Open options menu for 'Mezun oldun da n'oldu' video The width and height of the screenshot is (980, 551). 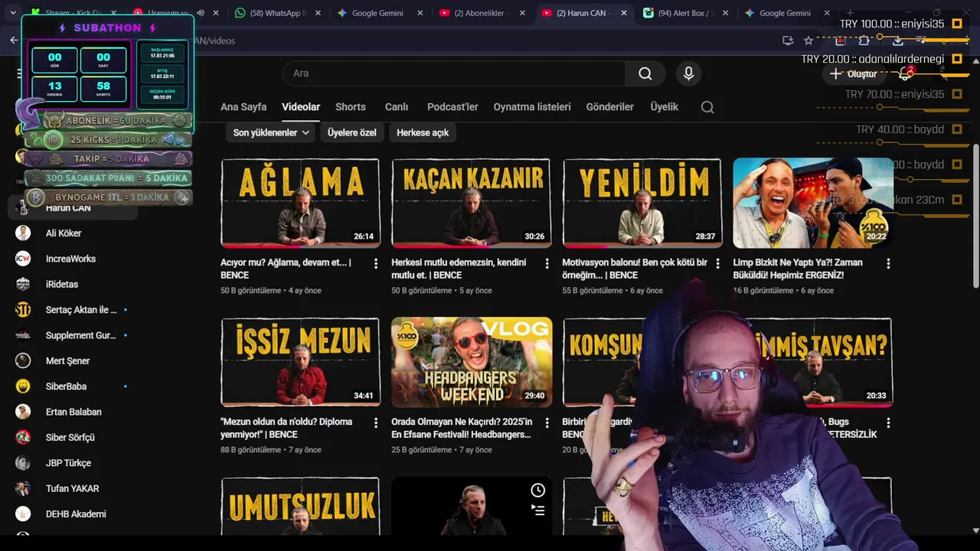[x=376, y=422]
